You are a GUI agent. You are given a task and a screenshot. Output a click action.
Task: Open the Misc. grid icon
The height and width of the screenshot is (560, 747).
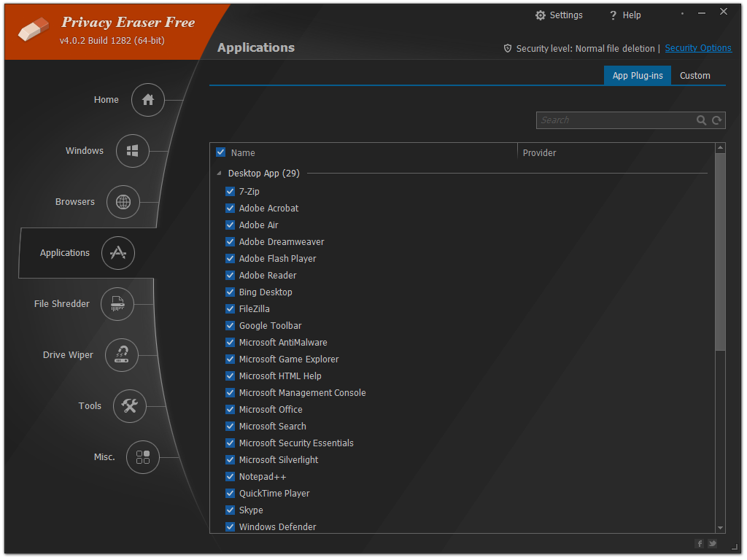[143, 457]
